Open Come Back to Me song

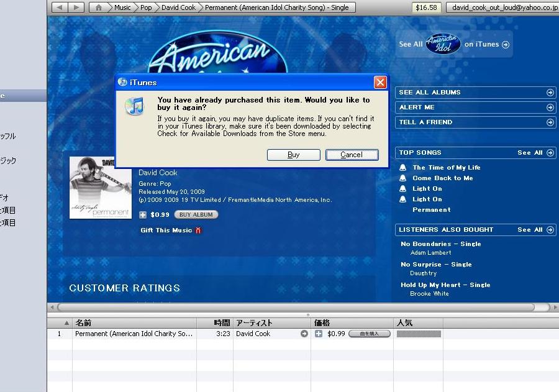(x=443, y=178)
